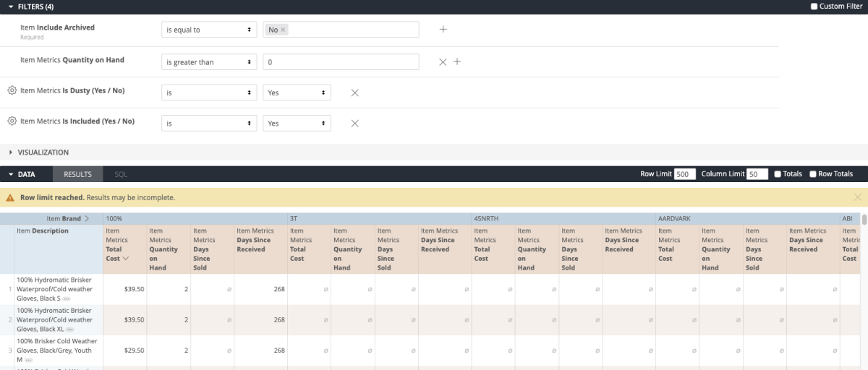This screenshot has height=370, width=868.
Task: Click the 3T brand pivot header
Action: [x=379, y=218]
